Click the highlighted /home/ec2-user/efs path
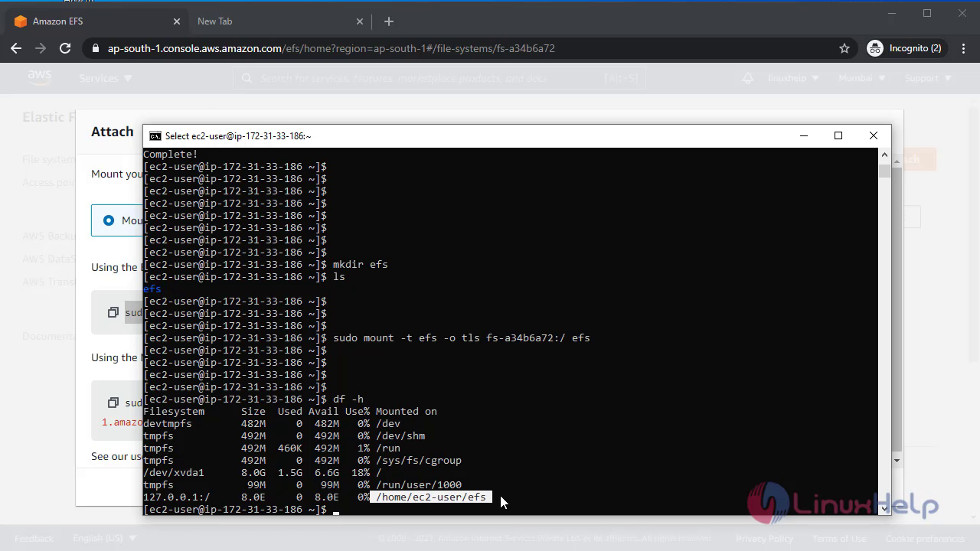 (431, 497)
